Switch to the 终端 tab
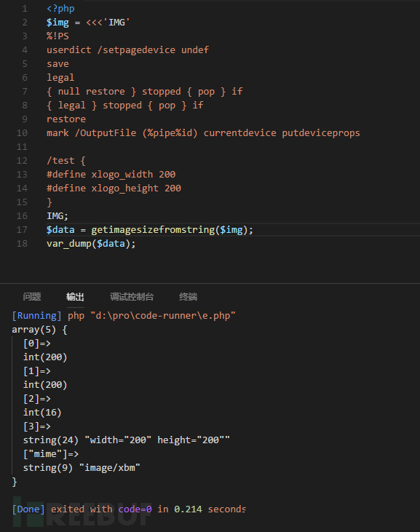 click(x=188, y=297)
